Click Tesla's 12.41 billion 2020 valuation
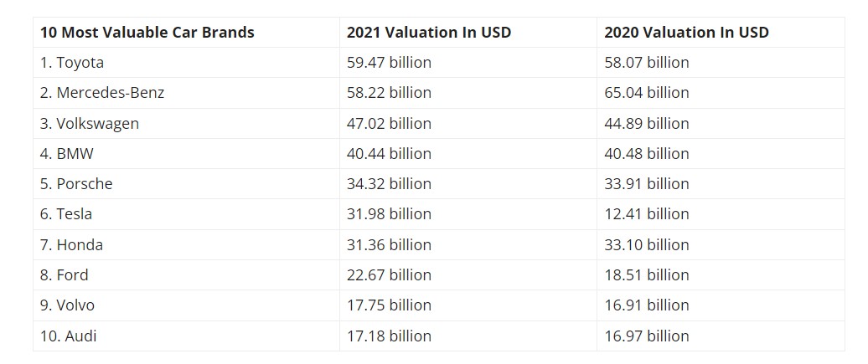 coord(646,214)
